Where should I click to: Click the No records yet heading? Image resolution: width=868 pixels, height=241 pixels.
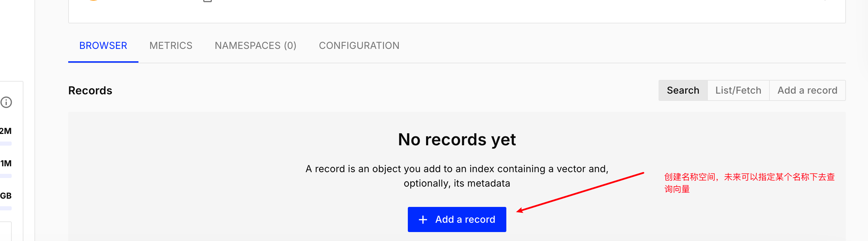[x=457, y=139]
